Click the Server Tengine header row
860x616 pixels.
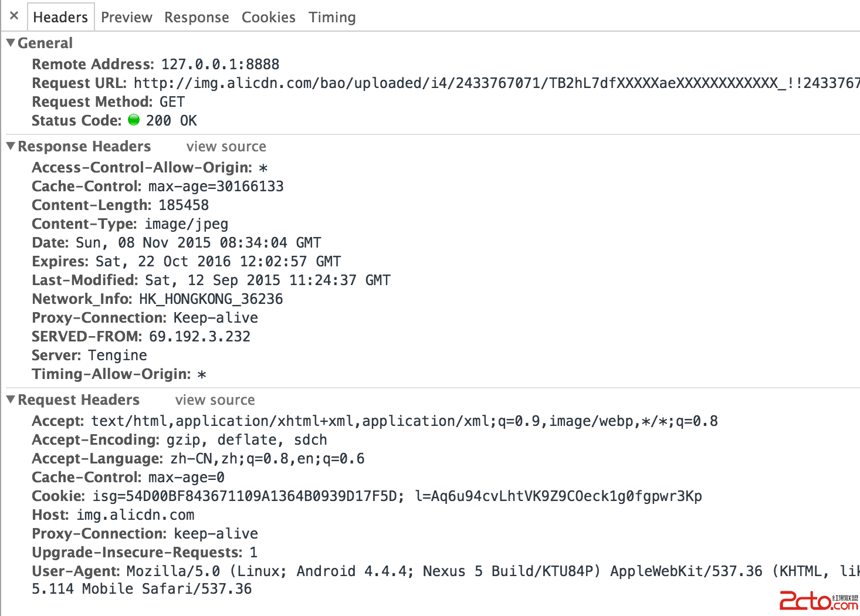pyautogui.click(x=89, y=356)
